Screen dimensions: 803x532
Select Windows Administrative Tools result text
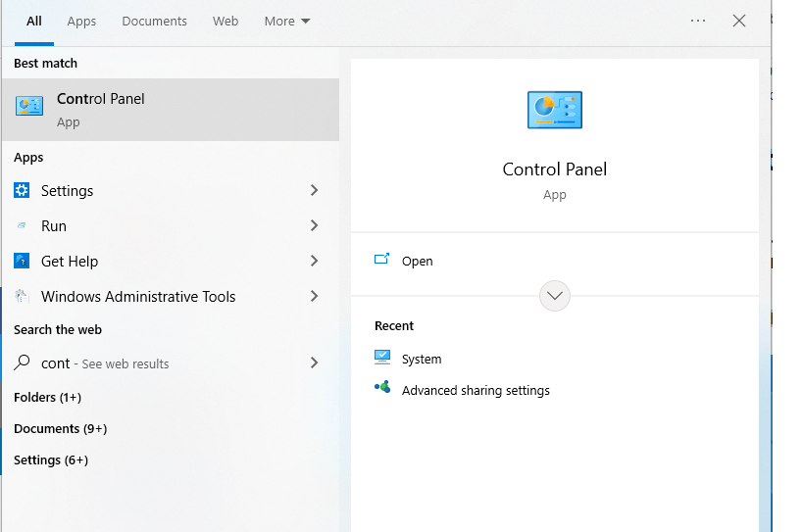click(x=138, y=297)
